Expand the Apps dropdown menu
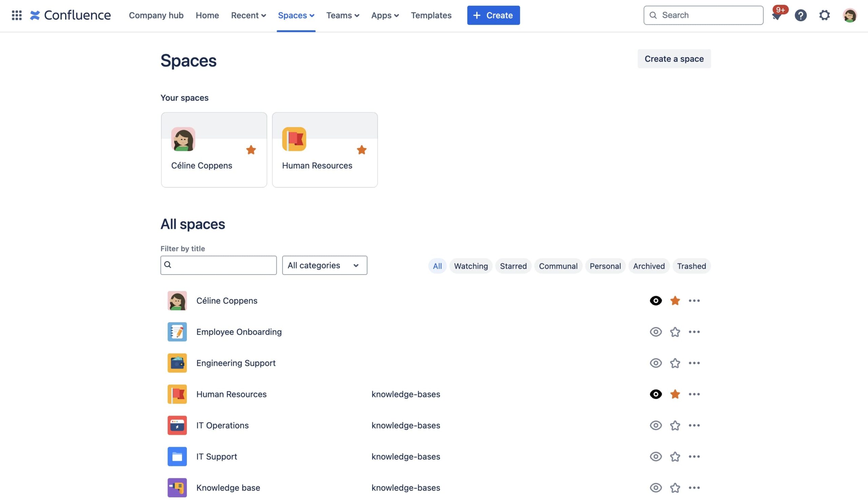 point(385,15)
